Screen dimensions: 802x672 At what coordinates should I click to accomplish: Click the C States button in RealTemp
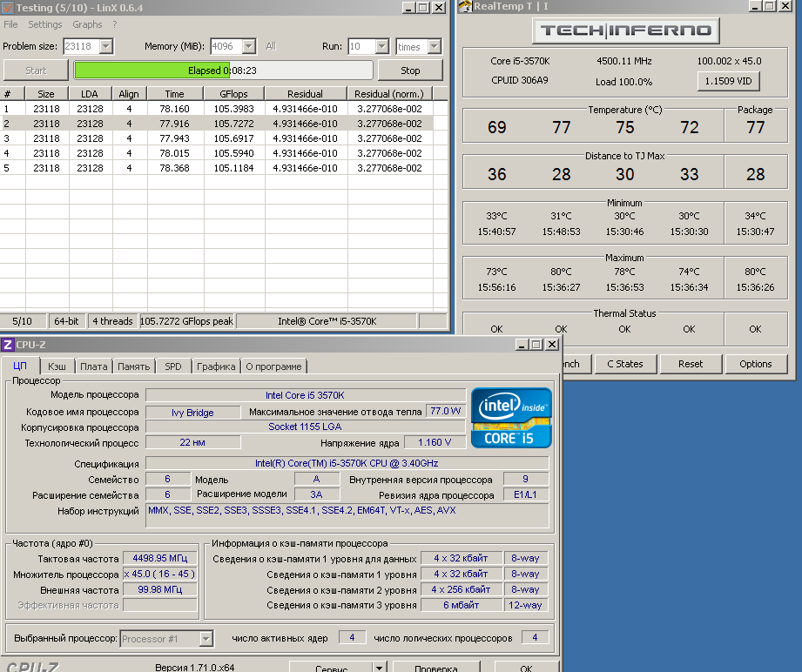pyautogui.click(x=625, y=364)
